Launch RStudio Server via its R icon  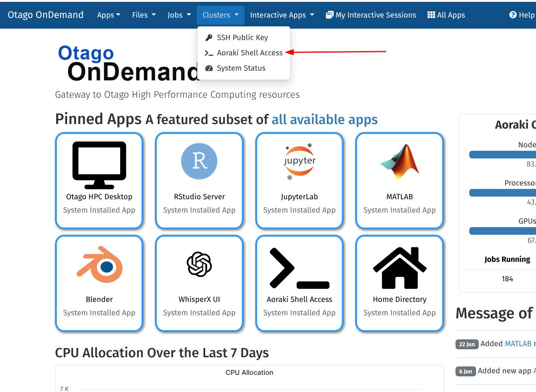pyautogui.click(x=199, y=161)
